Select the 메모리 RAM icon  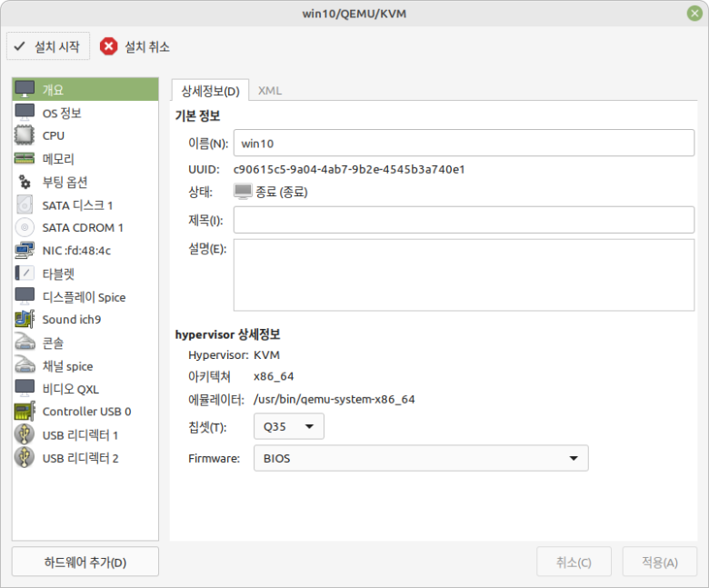[x=25, y=159]
